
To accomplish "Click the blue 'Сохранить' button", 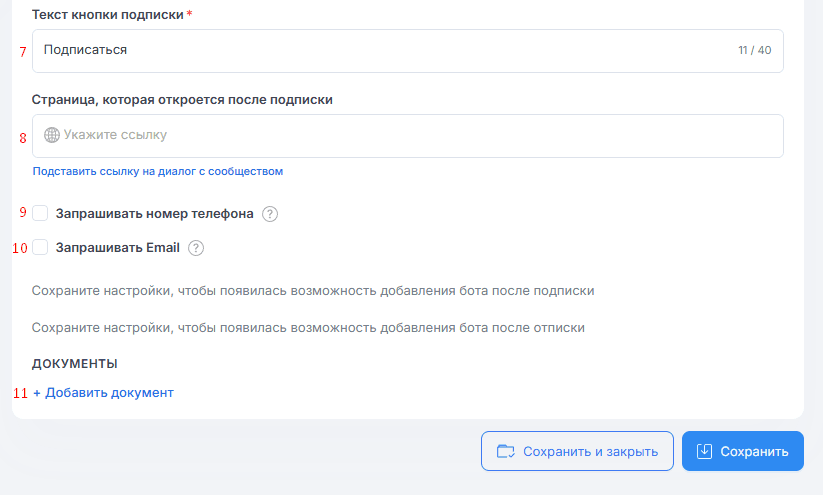I will 743,451.
